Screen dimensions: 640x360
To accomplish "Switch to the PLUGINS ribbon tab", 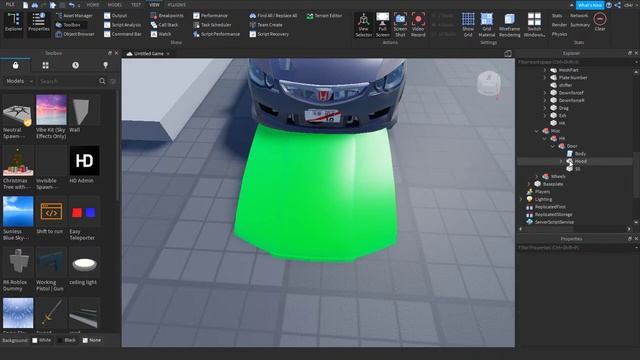I will pyautogui.click(x=176, y=5).
